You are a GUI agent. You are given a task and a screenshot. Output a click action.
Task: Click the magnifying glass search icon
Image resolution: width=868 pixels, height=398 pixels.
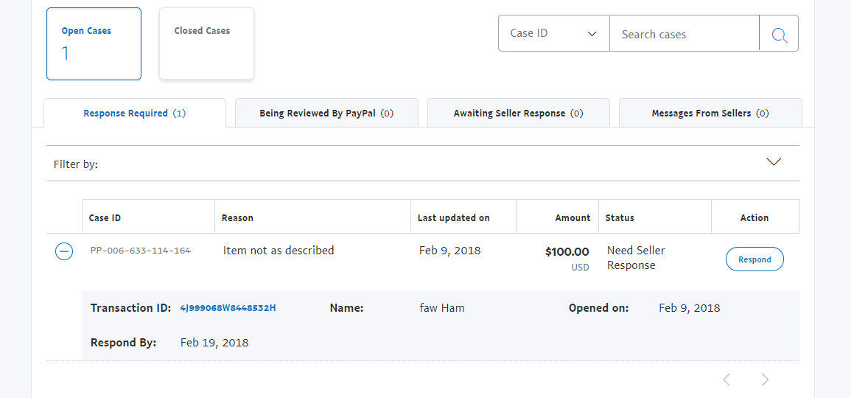[779, 34]
